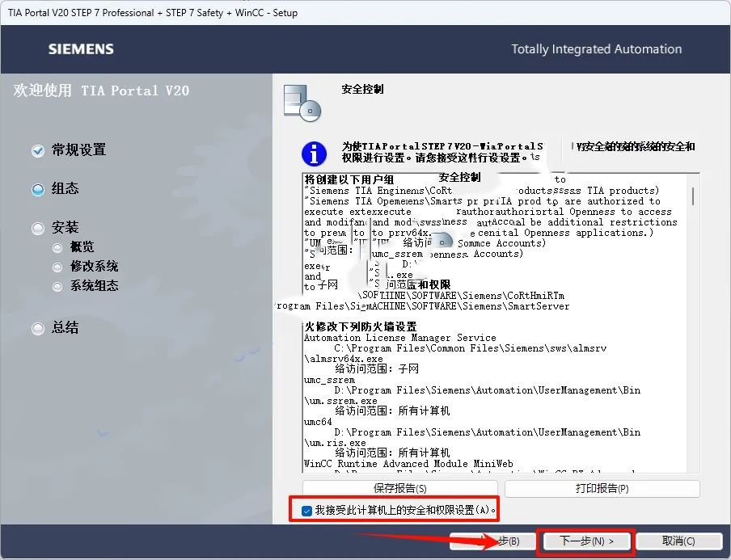Click the checkmark icon beside 常规设置
The height and width of the screenshot is (560, 731).
[x=37, y=151]
